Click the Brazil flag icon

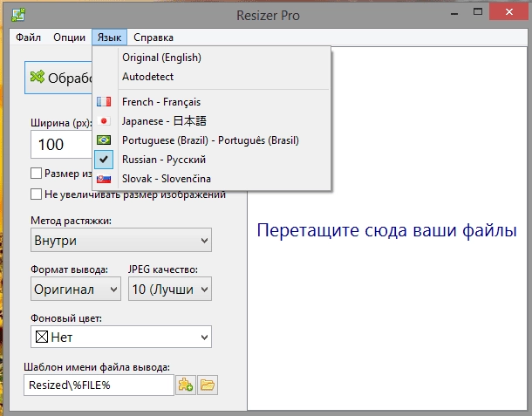coord(104,140)
